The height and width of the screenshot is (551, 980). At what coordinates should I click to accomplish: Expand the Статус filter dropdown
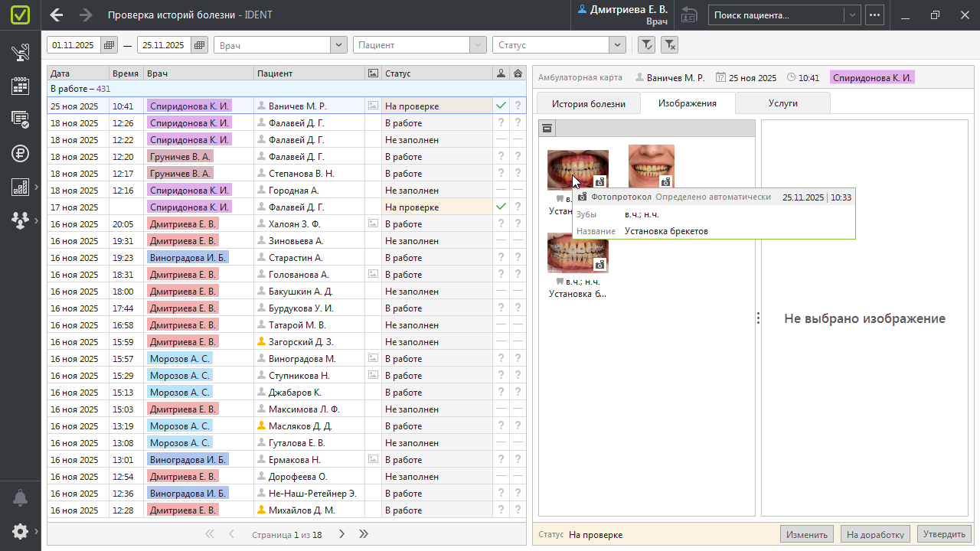617,45
